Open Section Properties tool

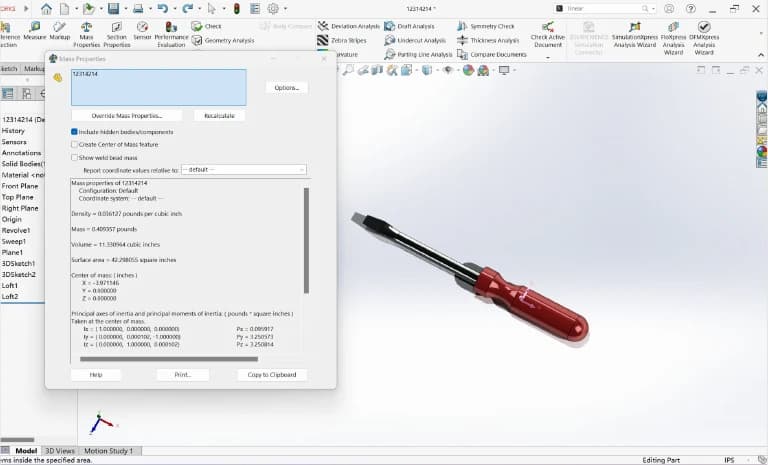tap(117, 34)
